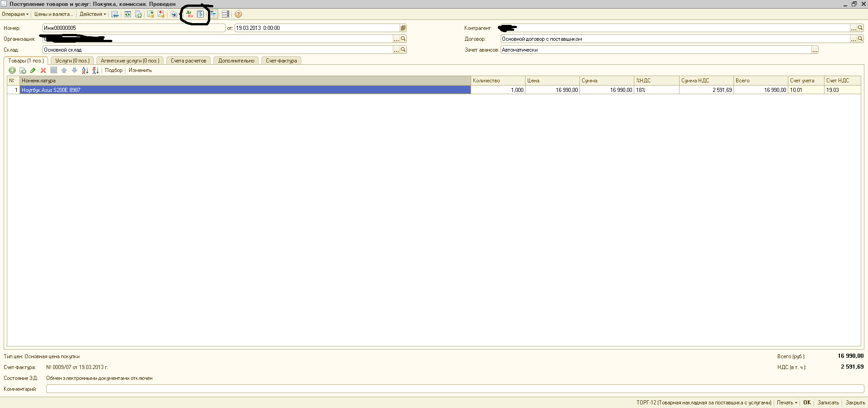Sort rows ascending with the А-Я icon
Screen dimensions: 868x408
pyautogui.click(x=85, y=70)
